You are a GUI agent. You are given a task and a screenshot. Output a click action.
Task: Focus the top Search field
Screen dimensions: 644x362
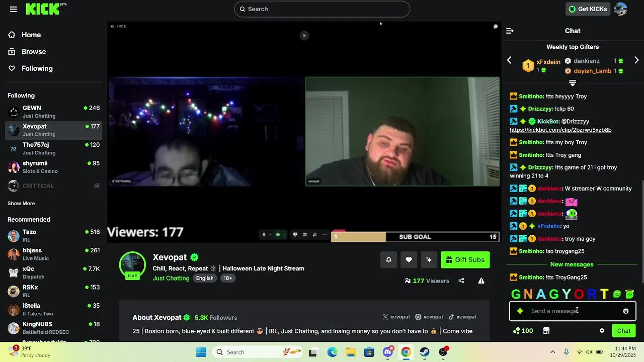322,9
